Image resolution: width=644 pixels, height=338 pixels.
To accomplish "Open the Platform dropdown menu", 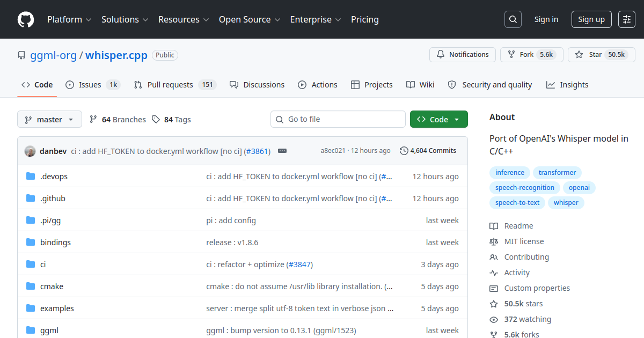I will coord(69,19).
